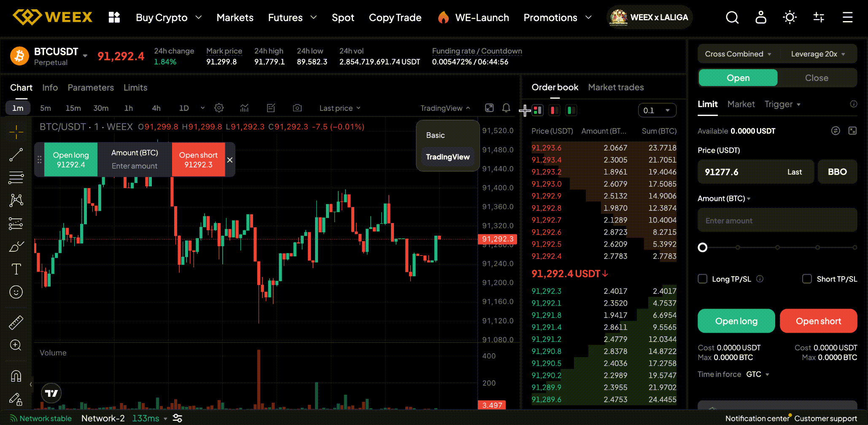Open chart indicators icon
This screenshot has height=425, width=868.
[x=244, y=108]
